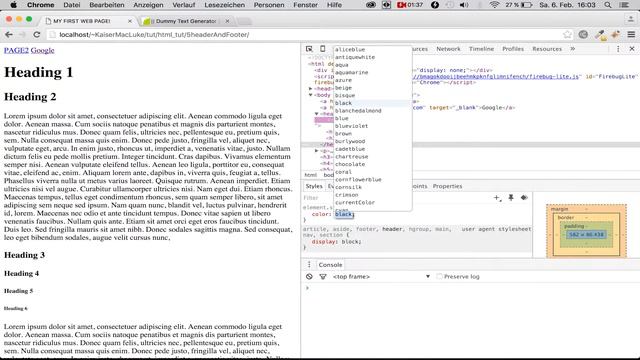This screenshot has width=640, height=360.
Task: Select the Styles sidebar tab
Action: point(314,186)
